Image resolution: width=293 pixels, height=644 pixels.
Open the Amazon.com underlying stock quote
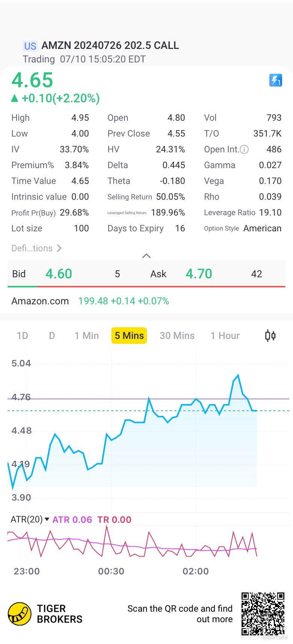click(40, 301)
